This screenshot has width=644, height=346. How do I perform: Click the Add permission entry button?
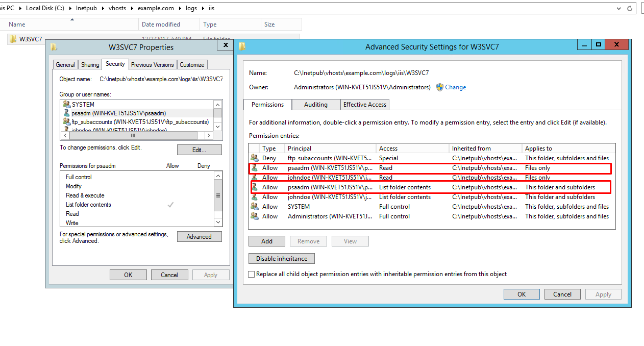point(267,241)
